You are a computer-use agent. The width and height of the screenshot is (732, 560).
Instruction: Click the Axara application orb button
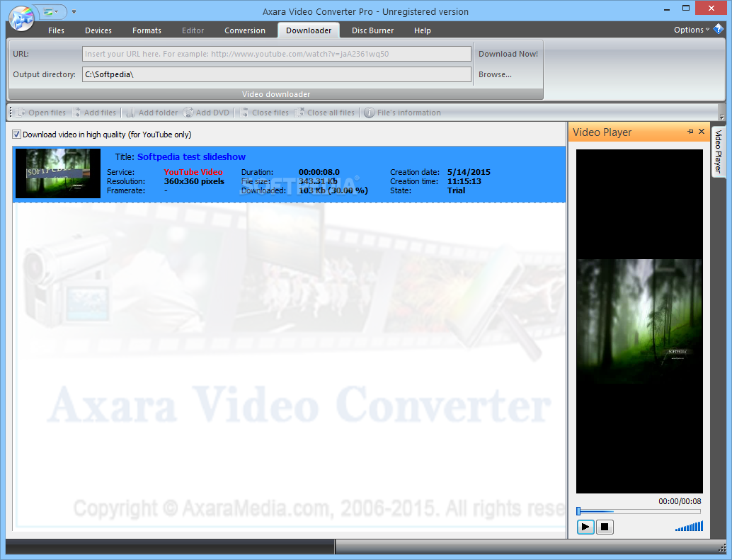coord(21,18)
